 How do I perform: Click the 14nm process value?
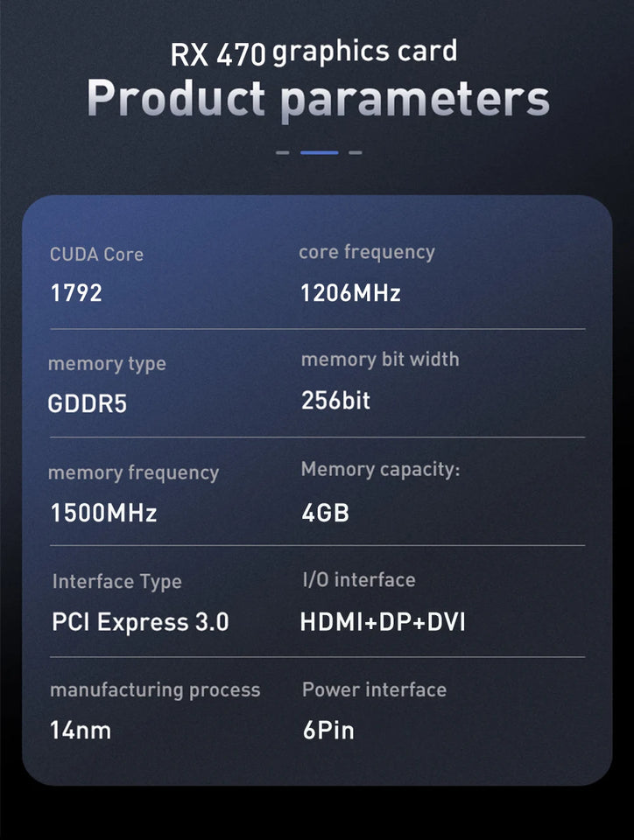81,730
